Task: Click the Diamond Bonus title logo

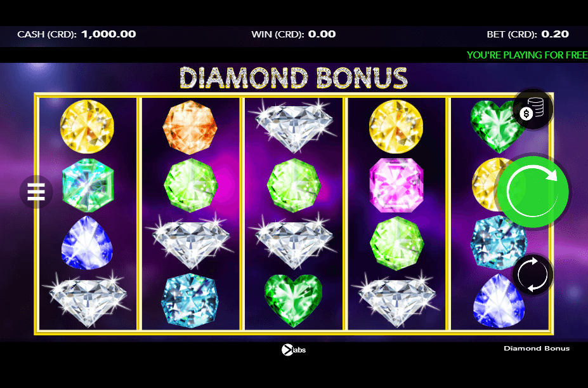Action: 294,78
